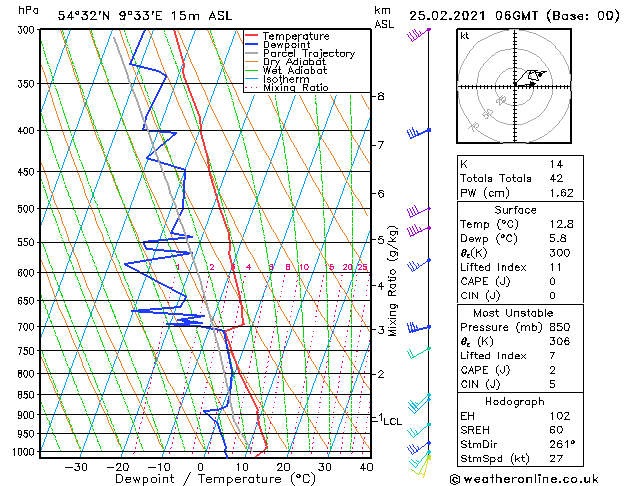Click the 'Totals Totals' value 42
This screenshot has height=486, width=629.
[556, 178]
